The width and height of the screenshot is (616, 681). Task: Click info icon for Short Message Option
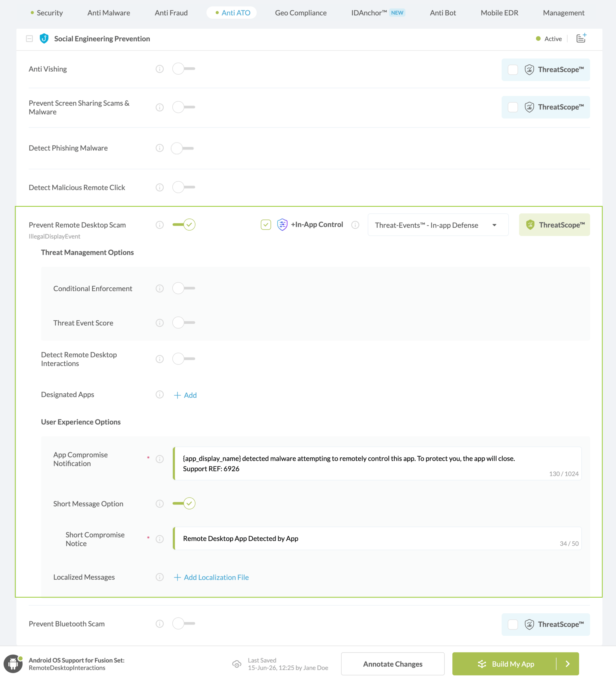159,504
